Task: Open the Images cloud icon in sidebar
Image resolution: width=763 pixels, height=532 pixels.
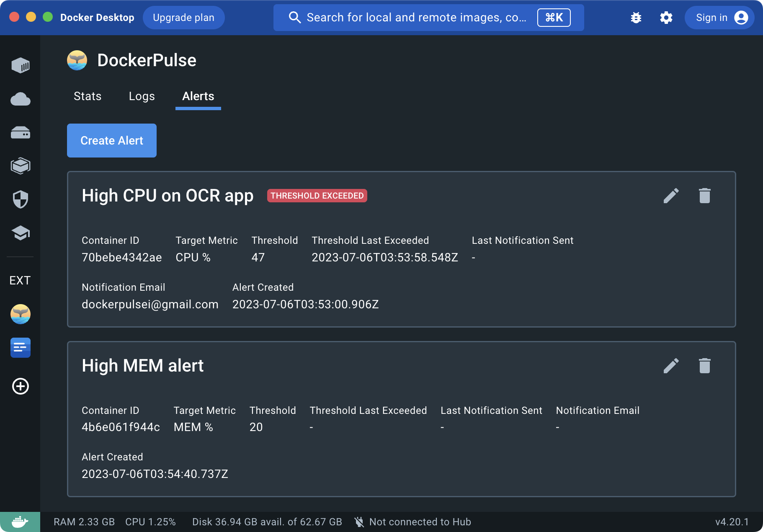Action: click(20, 99)
